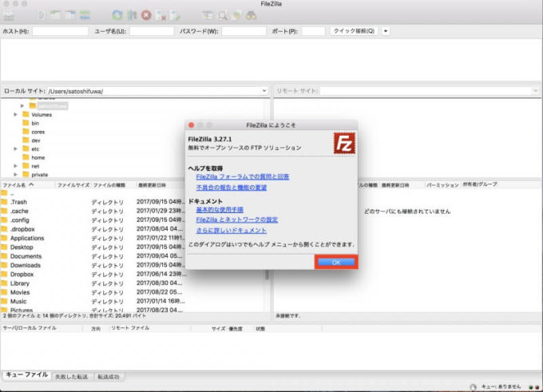Switch to the 失敗した転送 tab
543x392 pixels.
(x=71, y=377)
